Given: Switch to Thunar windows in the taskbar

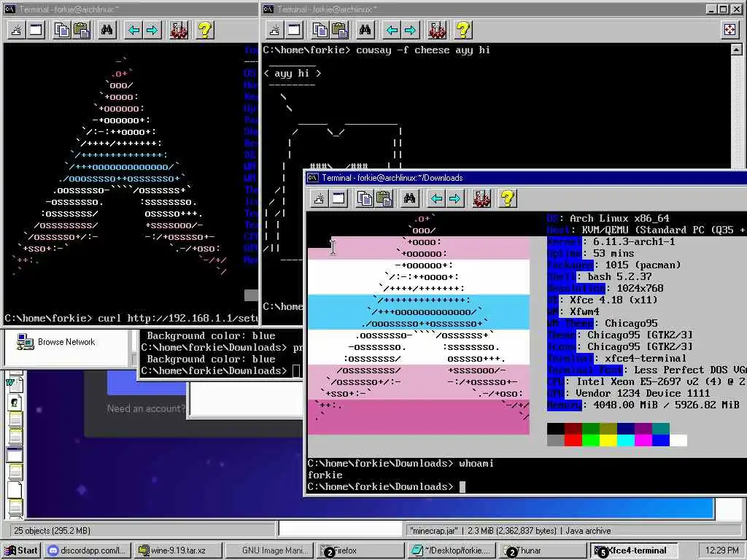Looking at the screenshot, I should [542, 550].
